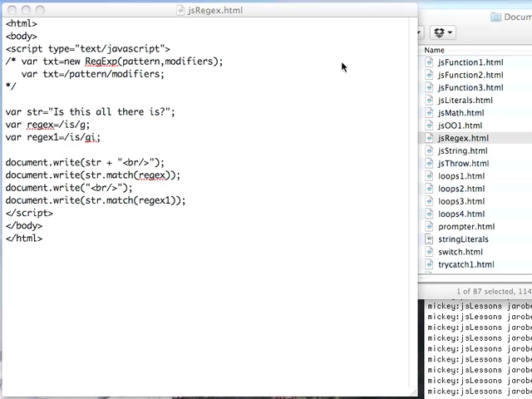Image resolution: width=532 pixels, height=399 pixels.
Task: Click the underlined word regex in var regex=/is/g
Action: pos(40,125)
